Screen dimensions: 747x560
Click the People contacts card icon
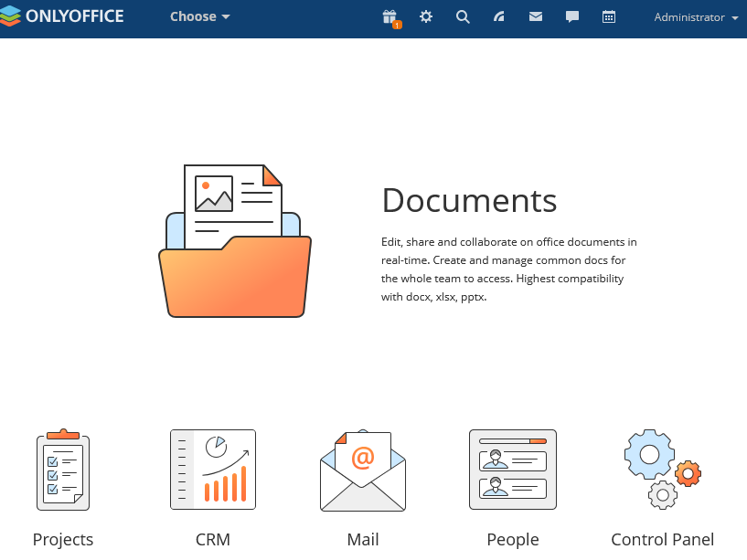click(513, 470)
